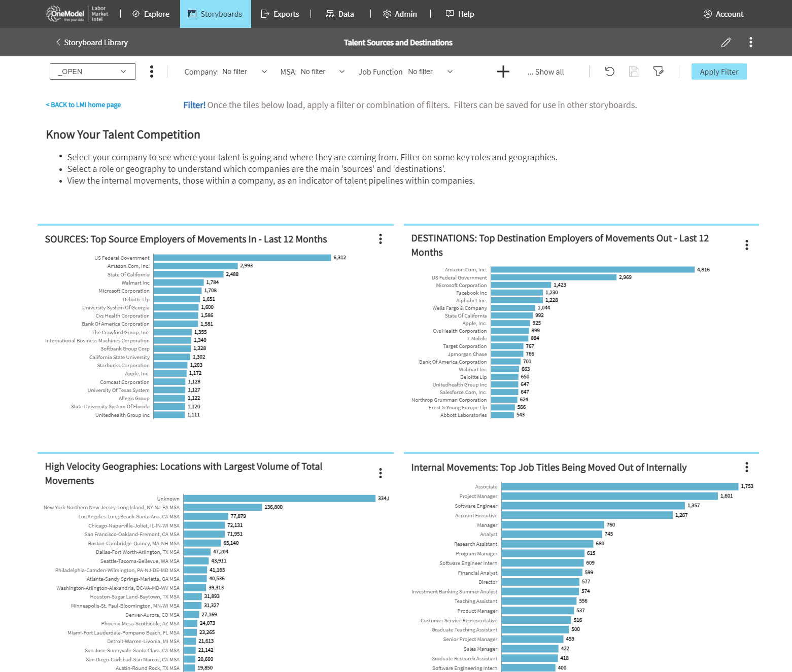Open Internal Movements tile kebab menu

[x=747, y=467]
